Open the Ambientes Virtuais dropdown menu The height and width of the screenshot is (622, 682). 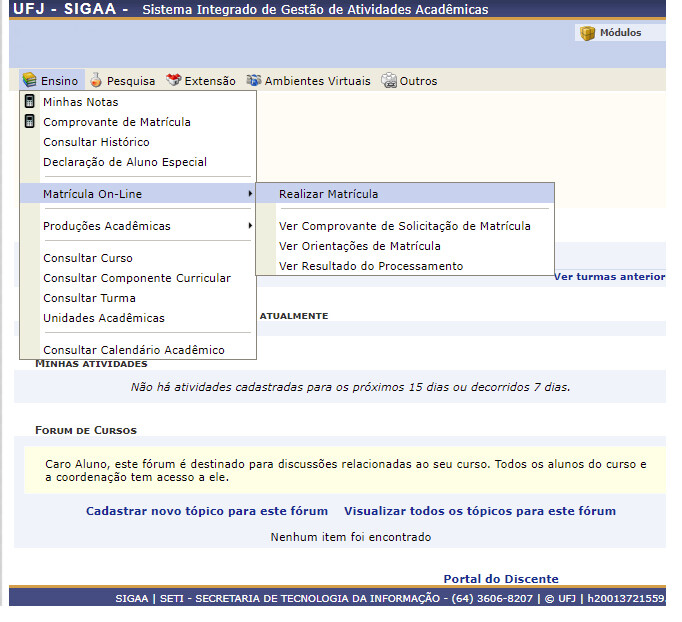(316, 81)
